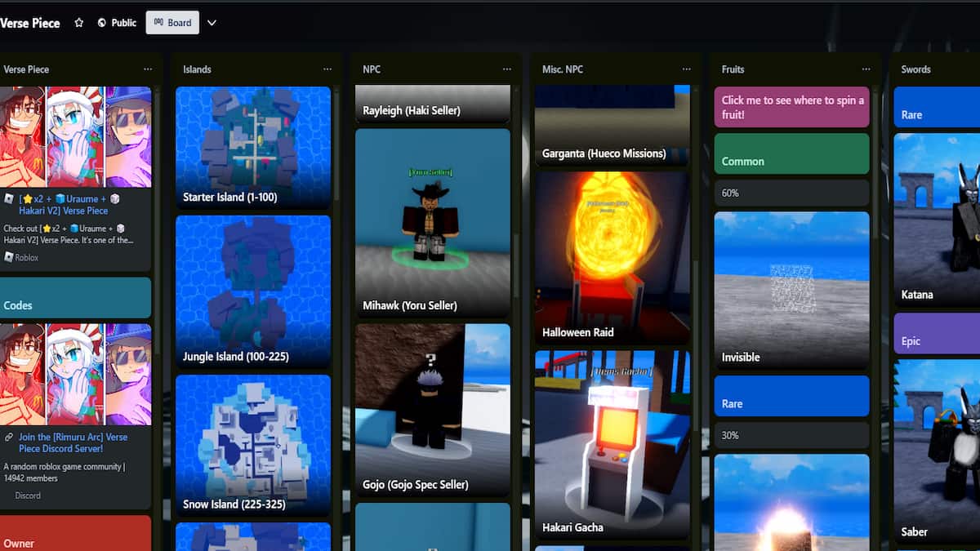Open the Halloween Raid card
The width and height of the screenshot is (980, 551).
coord(612,257)
